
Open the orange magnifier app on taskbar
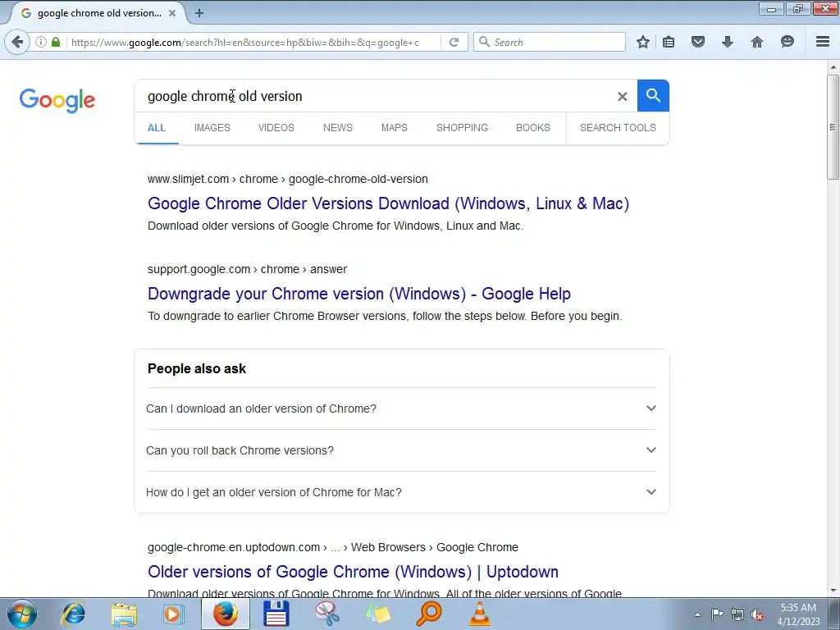pyautogui.click(x=428, y=614)
